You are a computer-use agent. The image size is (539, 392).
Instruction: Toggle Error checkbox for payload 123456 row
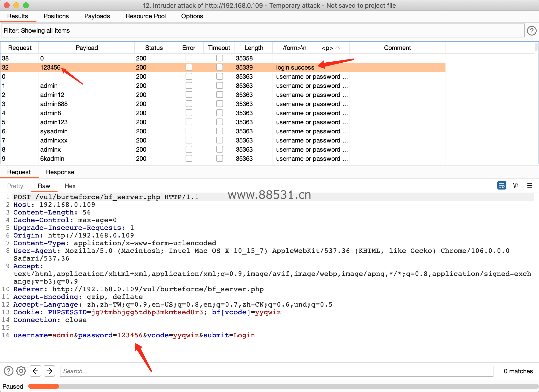(x=189, y=67)
